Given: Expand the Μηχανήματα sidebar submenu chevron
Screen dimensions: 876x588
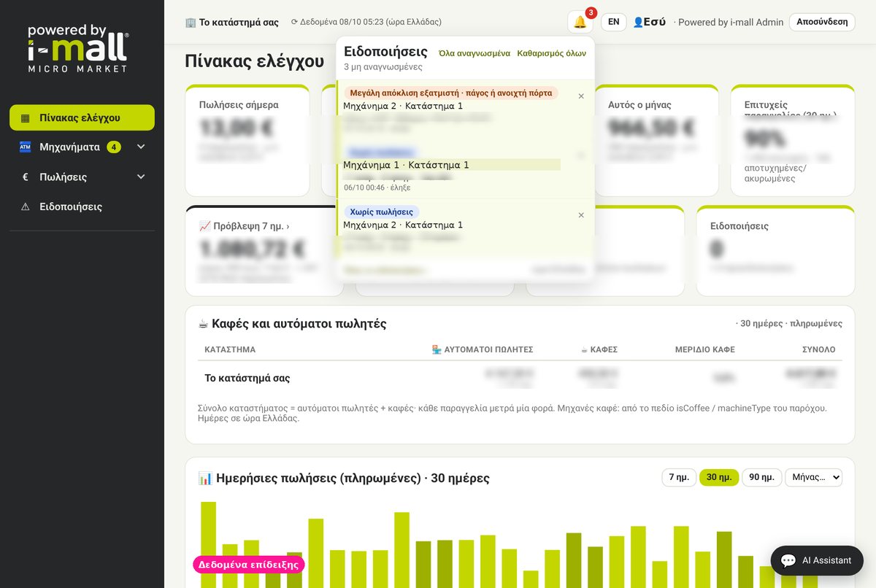Looking at the screenshot, I should pyautogui.click(x=141, y=147).
